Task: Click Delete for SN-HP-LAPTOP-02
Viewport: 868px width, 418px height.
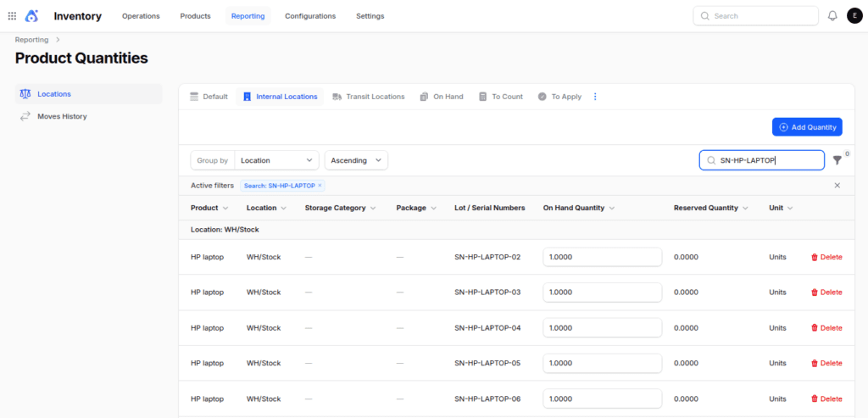Action: (x=826, y=257)
